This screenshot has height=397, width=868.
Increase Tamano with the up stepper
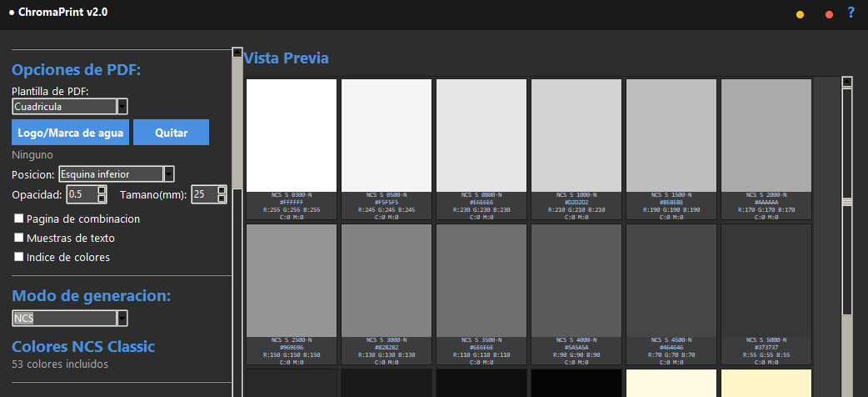click(x=222, y=190)
